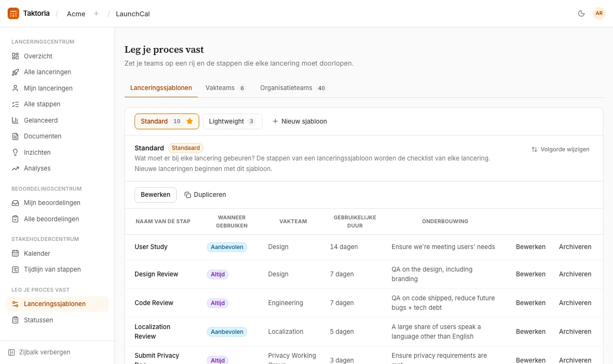Select the Lightweight template chip
The image size is (613, 364).
point(233,121)
